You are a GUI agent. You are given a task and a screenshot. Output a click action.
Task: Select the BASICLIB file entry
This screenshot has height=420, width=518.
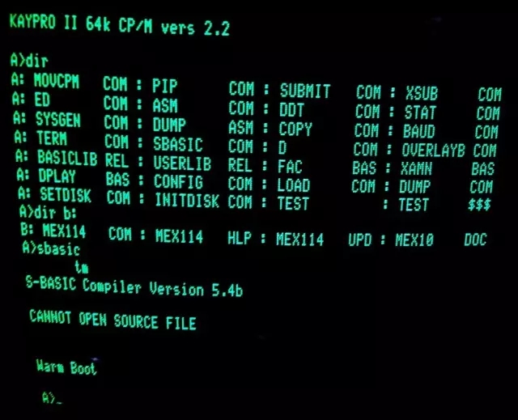(67, 158)
